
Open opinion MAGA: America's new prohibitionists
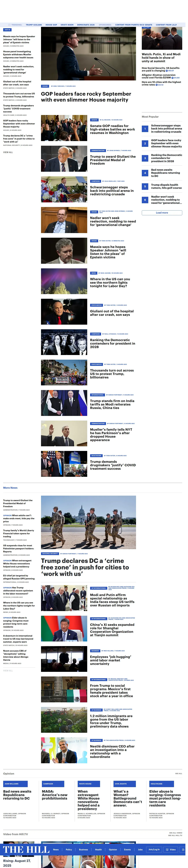pyautogui.click(x=54, y=795)
